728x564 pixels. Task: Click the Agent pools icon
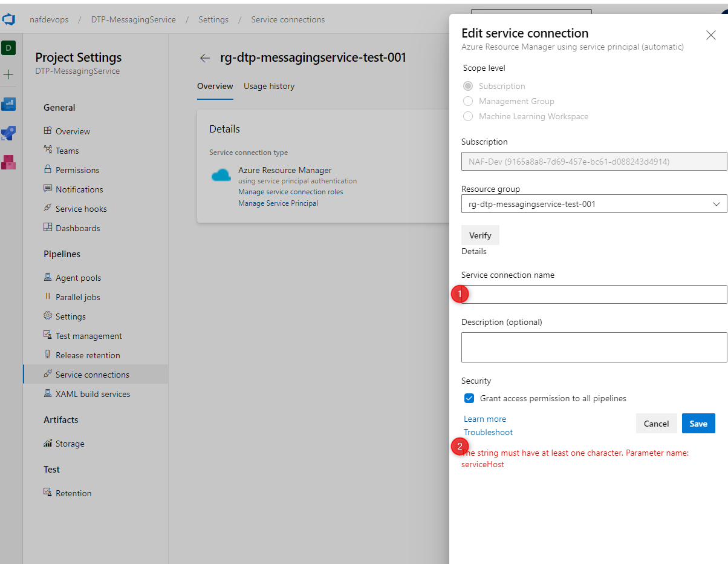tap(48, 277)
